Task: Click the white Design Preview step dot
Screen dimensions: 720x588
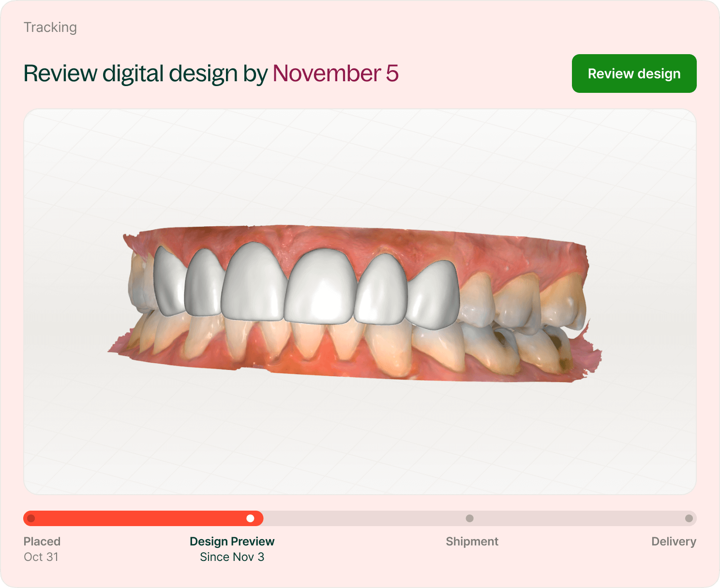Action: click(250, 518)
